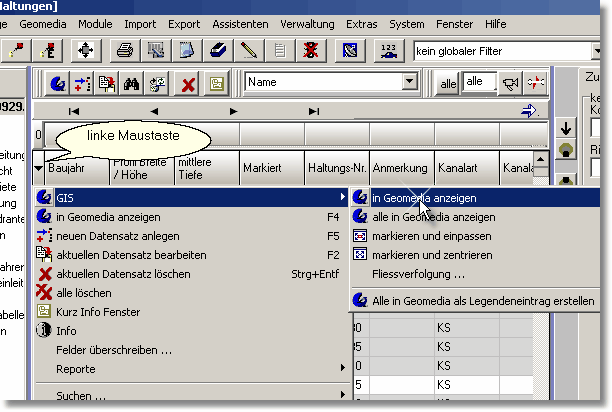The width and height of the screenshot is (612, 412).
Task: Choose 'aktuellen Datensatz löschen'
Action: [191, 274]
